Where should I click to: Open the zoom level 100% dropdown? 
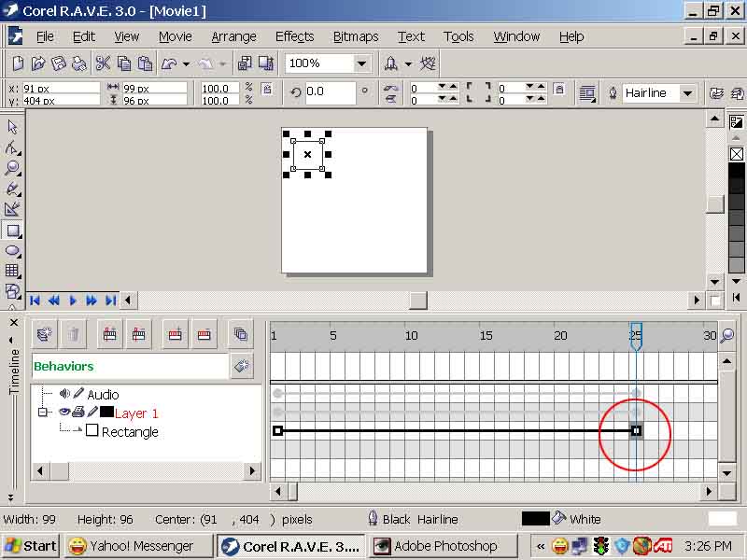pos(362,63)
